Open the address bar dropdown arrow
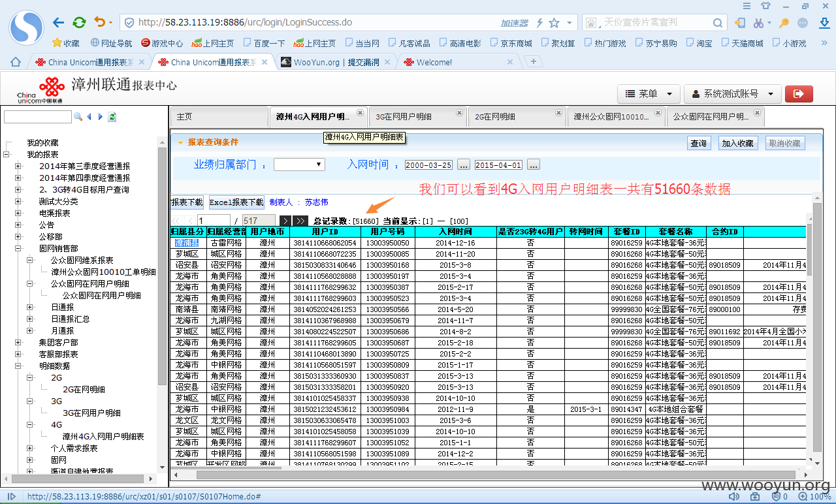The width and height of the screenshot is (836, 504). (x=570, y=23)
